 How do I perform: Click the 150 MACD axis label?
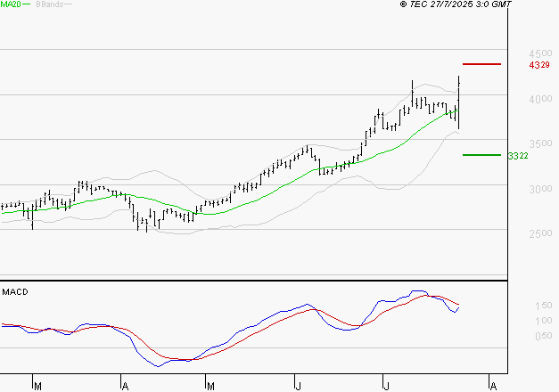pos(517,306)
